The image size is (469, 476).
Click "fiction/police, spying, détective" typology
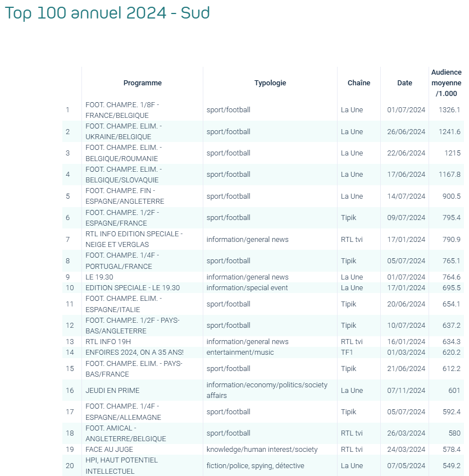tap(255, 466)
